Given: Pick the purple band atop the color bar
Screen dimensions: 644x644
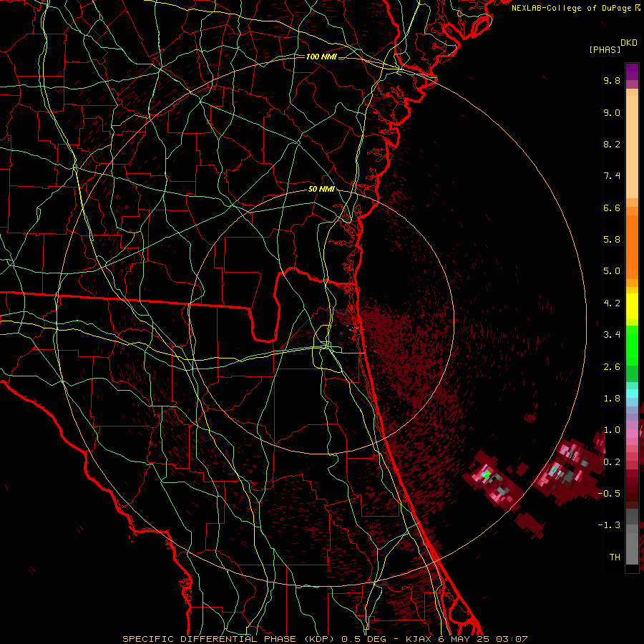Looking at the screenshot, I should tap(632, 72).
